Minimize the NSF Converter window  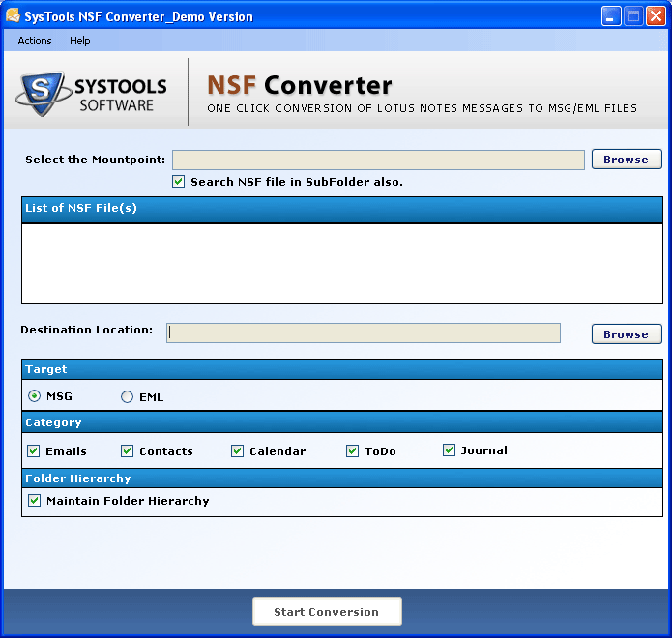[x=611, y=16]
